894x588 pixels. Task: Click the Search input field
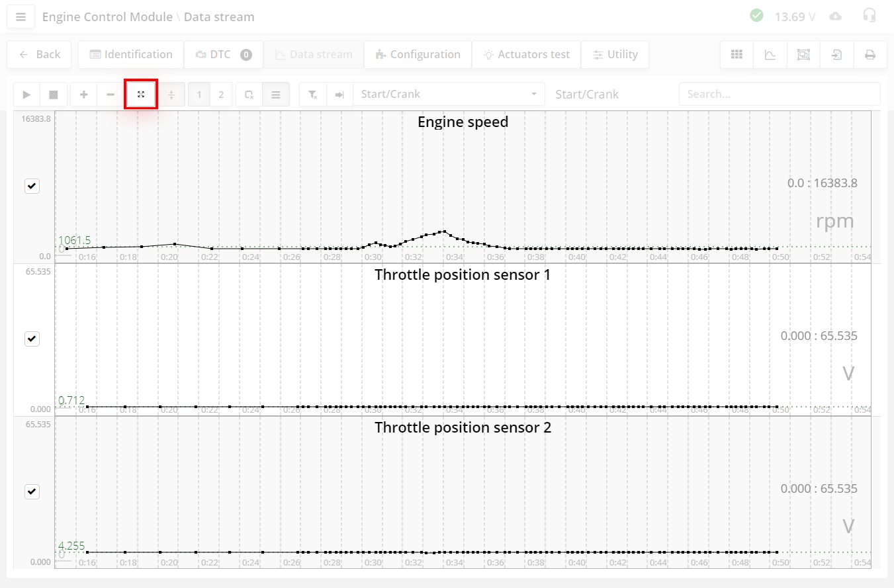[779, 95]
